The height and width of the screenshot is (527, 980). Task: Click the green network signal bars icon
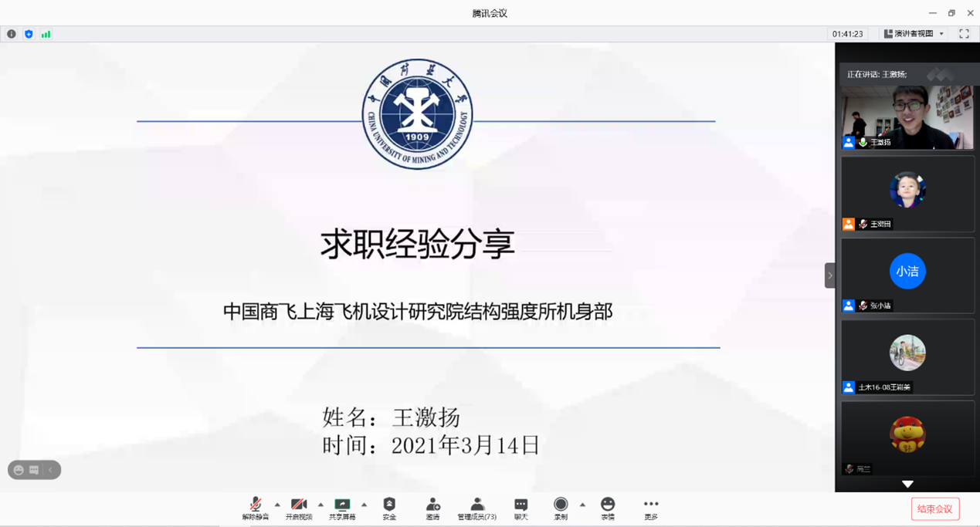click(x=46, y=34)
